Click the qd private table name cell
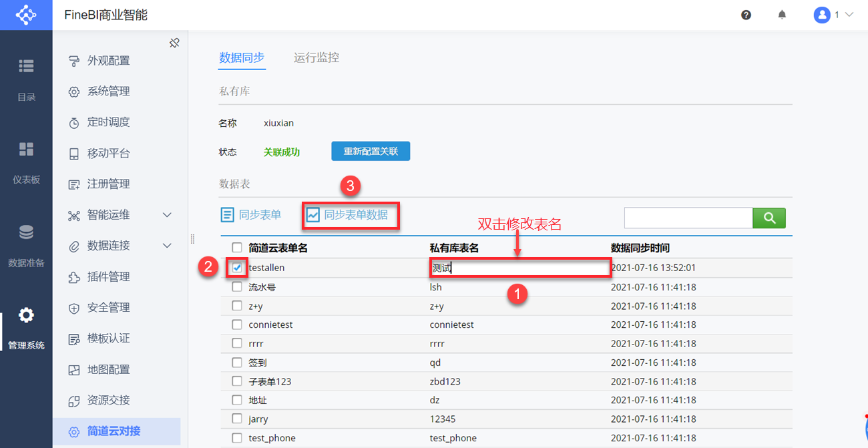The width and height of the screenshot is (868, 448). click(x=435, y=363)
